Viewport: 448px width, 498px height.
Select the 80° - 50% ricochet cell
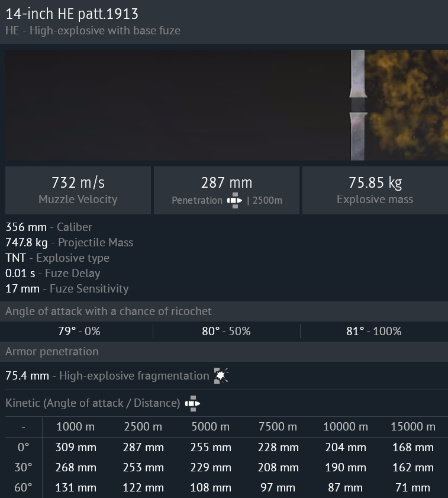[226, 331]
